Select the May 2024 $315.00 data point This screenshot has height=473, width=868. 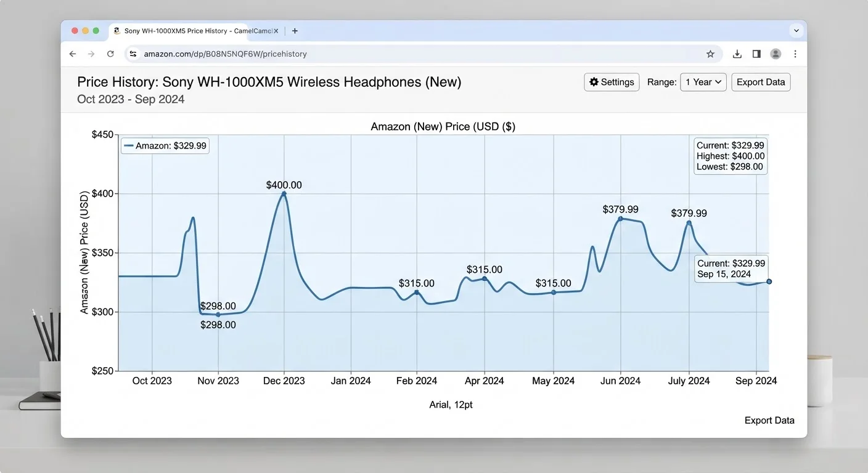(x=554, y=293)
